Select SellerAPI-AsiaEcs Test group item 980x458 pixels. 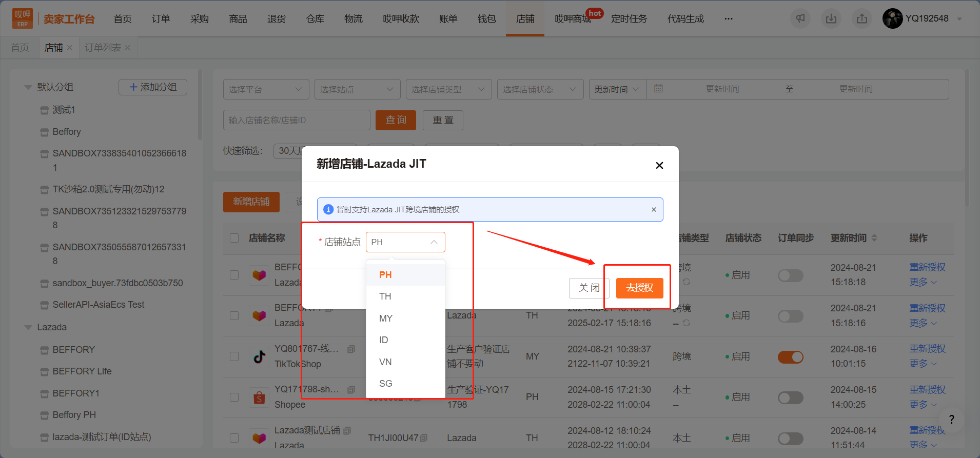point(98,305)
